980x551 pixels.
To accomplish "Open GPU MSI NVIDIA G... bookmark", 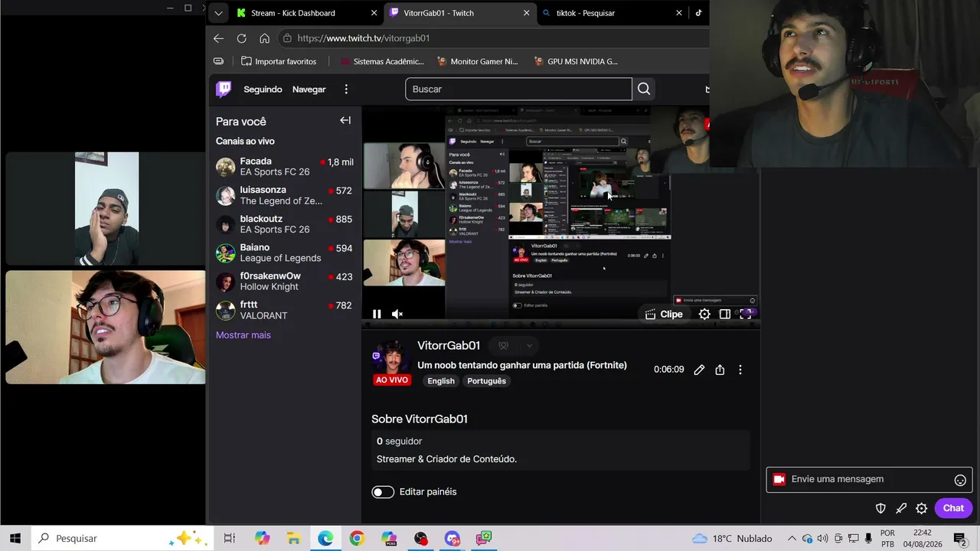I will tap(577, 61).
